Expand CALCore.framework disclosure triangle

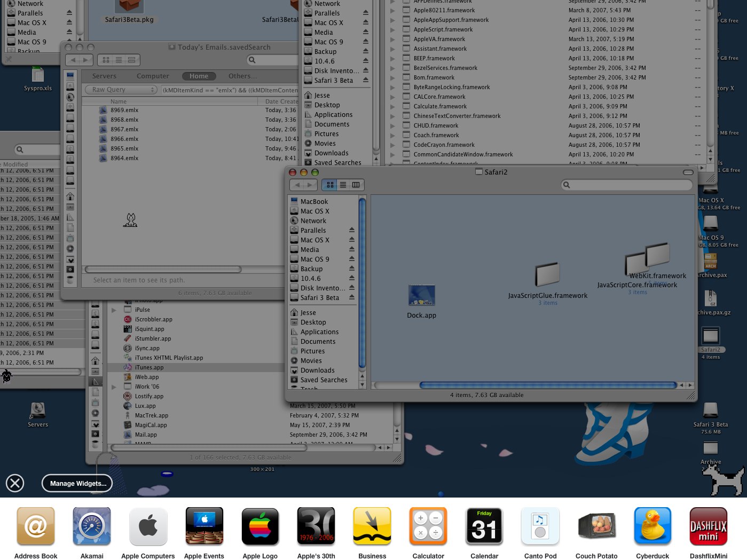tap(392, 97)
